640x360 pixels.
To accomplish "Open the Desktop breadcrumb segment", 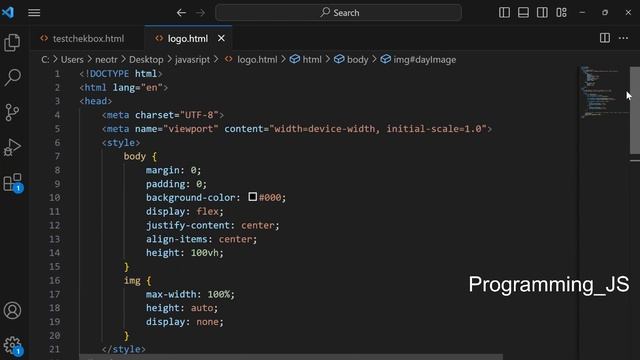I will (146, 60).
